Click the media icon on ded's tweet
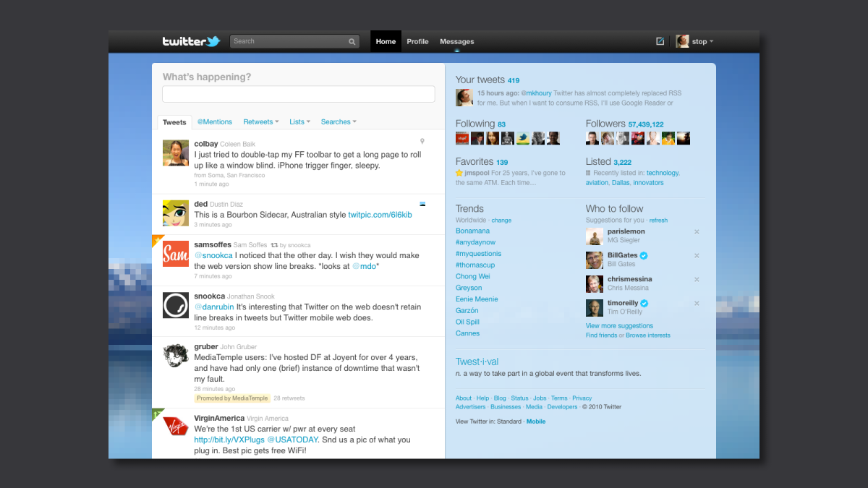 point(422,205)
